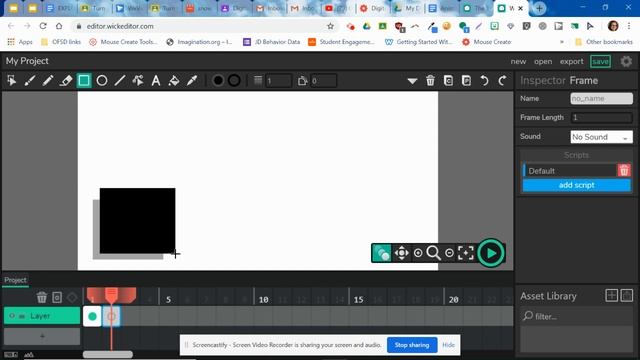
Task: Select frame 1 on the Layer
Action: pos(92,316)
